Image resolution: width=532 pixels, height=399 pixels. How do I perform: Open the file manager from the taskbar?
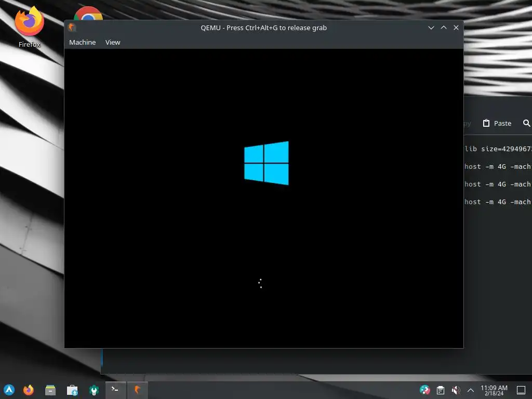coord(50,390)
